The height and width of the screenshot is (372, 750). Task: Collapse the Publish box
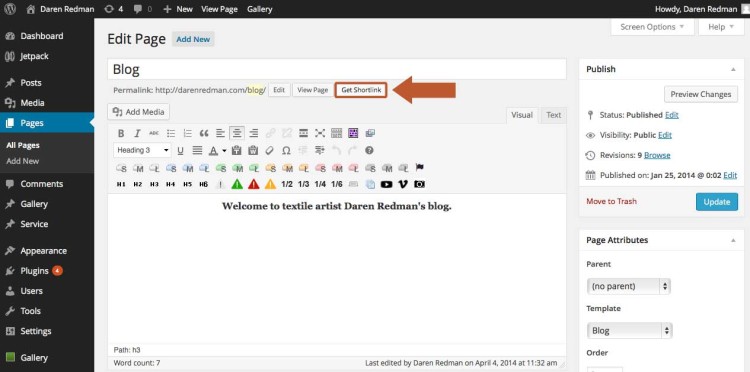point(733,69)
